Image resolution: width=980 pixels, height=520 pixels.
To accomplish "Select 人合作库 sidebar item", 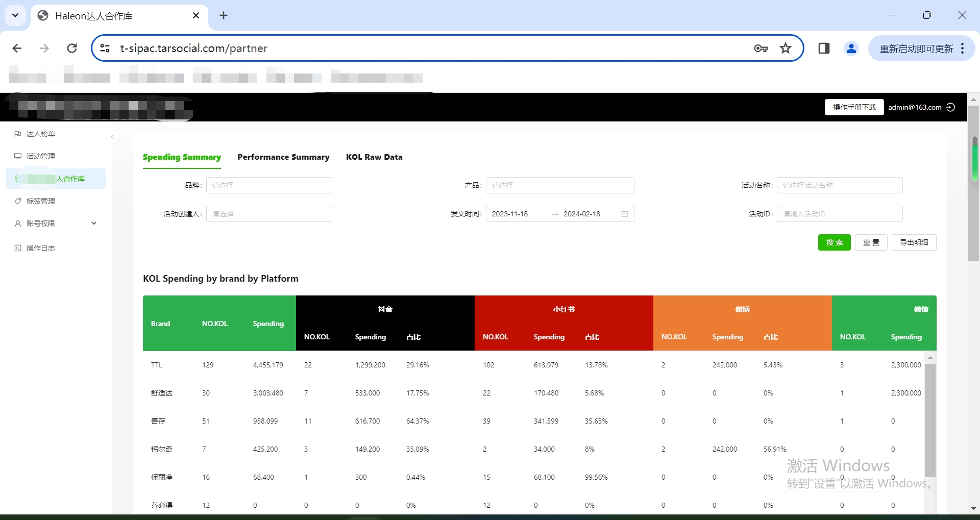I will click(x=56, y=179).
